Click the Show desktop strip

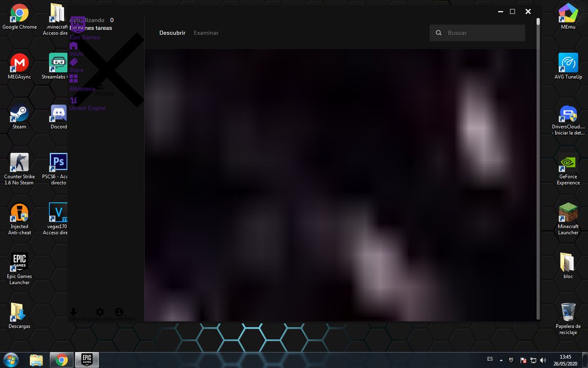point(584,360)
